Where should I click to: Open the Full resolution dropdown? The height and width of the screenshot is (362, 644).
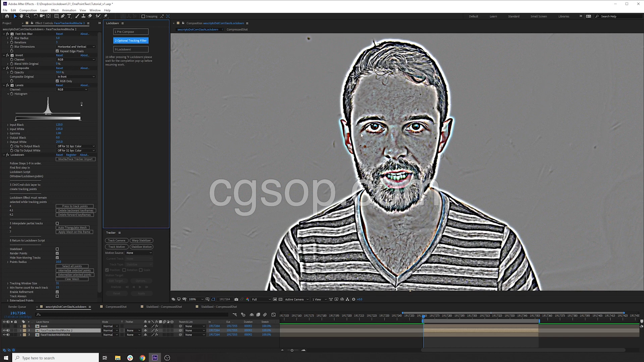(x=261, y=299)
